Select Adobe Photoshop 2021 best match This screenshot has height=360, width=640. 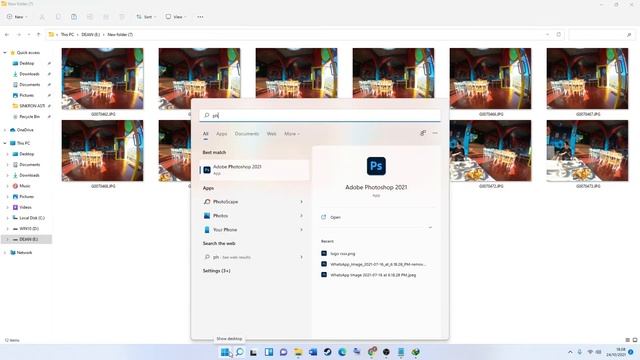(x=254, y=170)
